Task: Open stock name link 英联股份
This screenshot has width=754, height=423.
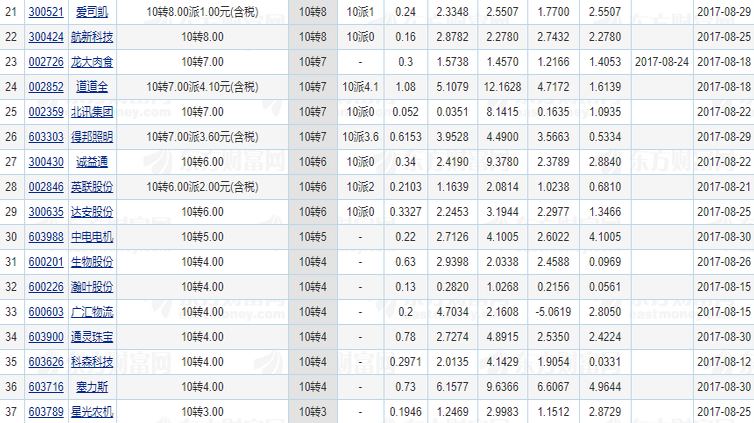Action: [92, 187]
